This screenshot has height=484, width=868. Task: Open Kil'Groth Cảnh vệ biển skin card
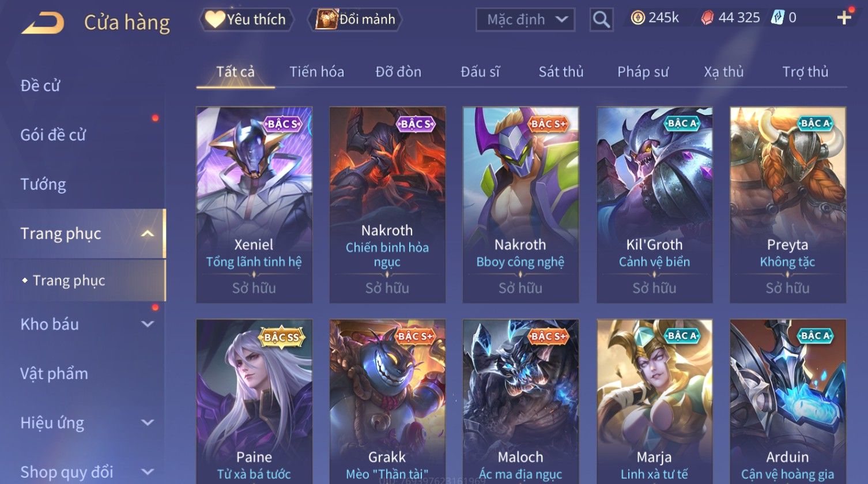654,205
